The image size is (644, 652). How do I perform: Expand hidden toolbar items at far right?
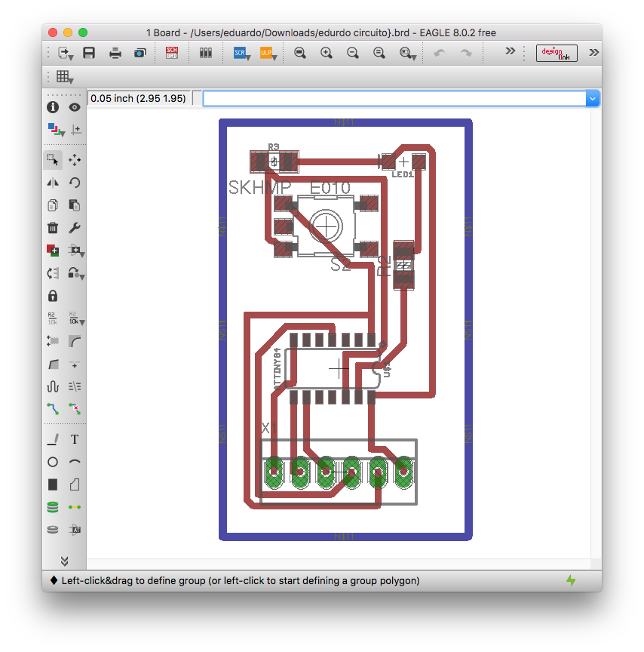click(593, 52)
